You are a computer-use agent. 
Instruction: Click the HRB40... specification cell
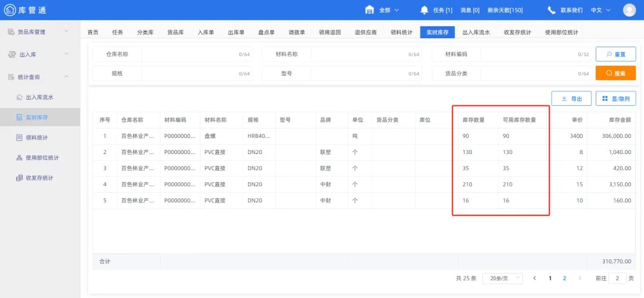pyautogui.click(x=259, y=136)
